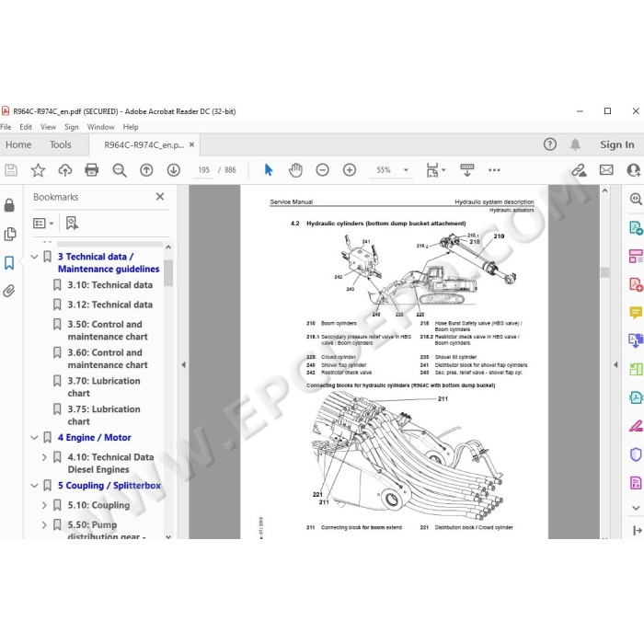The width and height of the screenshot is (644, 644).
Task: Open the Comment tool in right pane
Action: [636, 313]
